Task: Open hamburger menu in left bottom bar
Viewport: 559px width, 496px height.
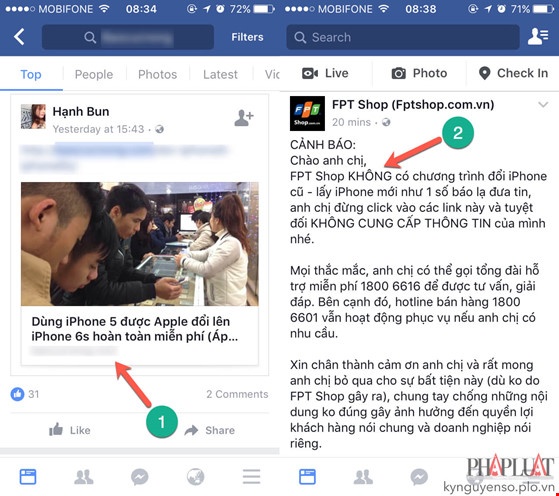Action: coord(251,476)
